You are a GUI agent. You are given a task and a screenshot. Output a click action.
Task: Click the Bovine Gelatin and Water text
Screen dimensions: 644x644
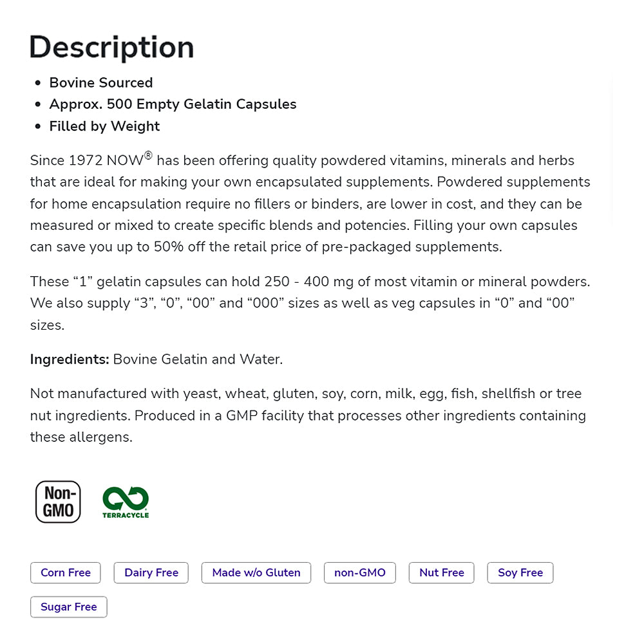coord(198,359)
